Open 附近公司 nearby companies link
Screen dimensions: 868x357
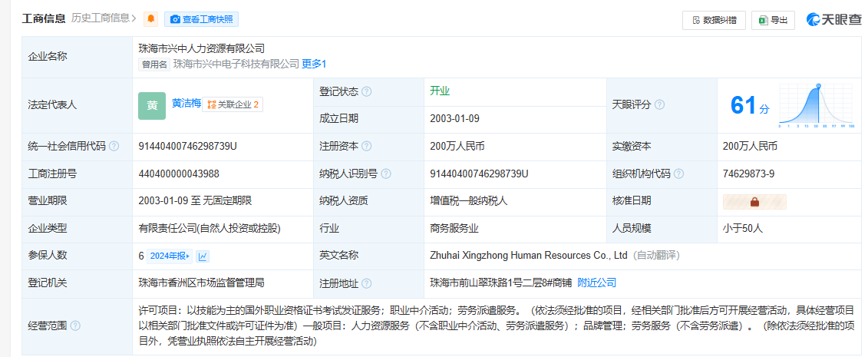coord(597,283)
